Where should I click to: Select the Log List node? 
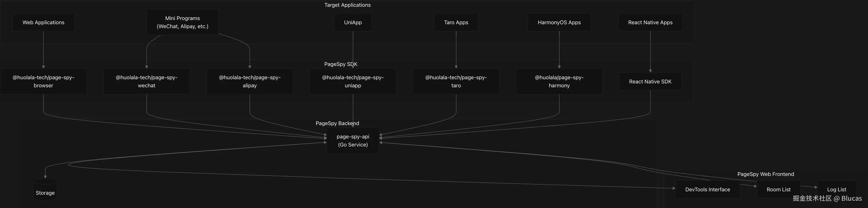point(837,189)
